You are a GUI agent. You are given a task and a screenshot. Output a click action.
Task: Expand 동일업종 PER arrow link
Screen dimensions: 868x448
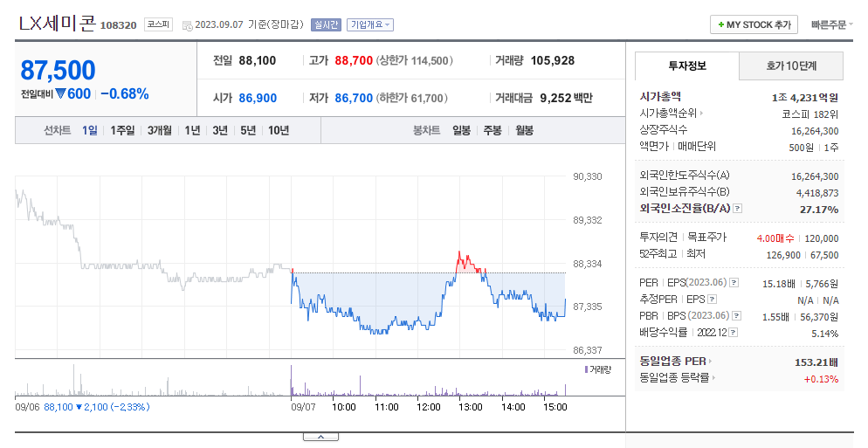tap(710, 361)
